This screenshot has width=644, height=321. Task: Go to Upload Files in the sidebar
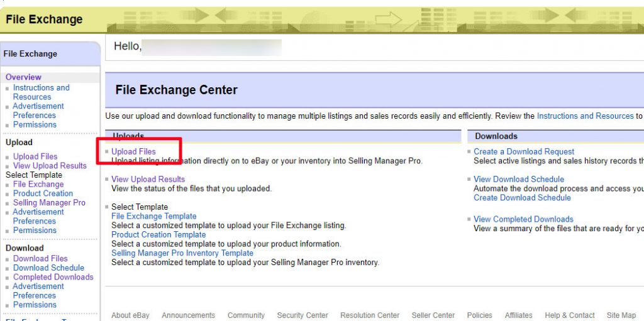pos(35,156)
